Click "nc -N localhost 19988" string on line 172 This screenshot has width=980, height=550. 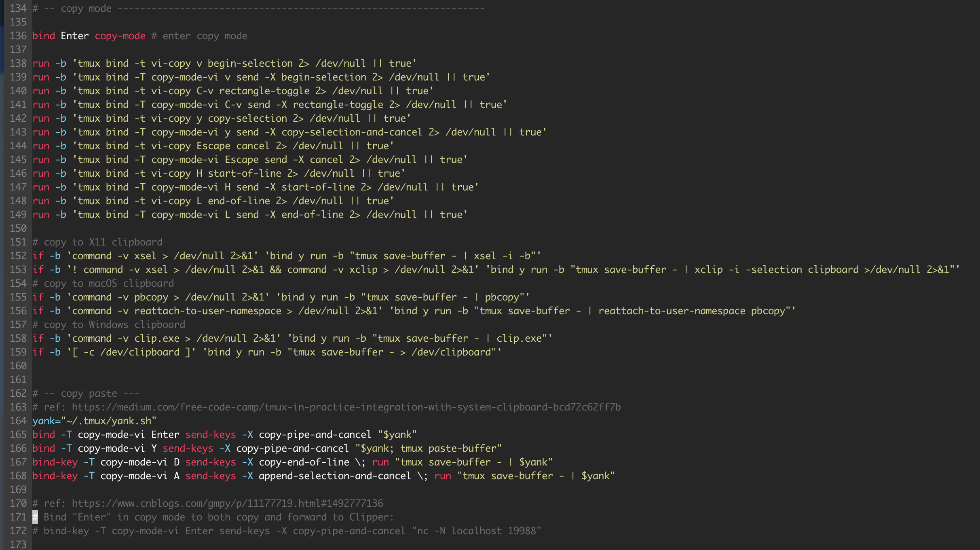click(476, 531)
